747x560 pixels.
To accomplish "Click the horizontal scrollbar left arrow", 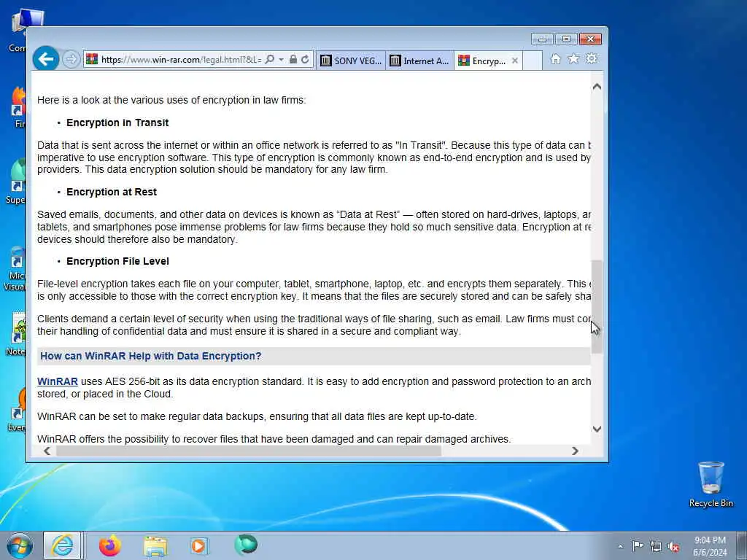I will coord(47,451).
